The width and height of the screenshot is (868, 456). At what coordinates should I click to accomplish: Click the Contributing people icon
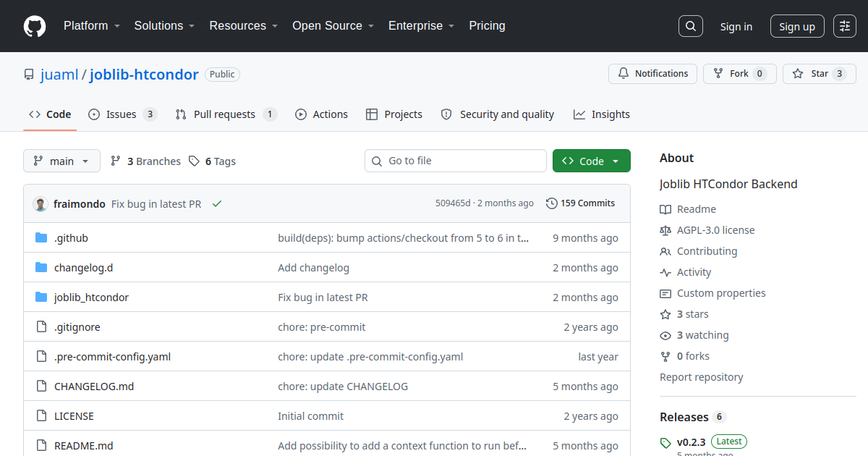pyautogui.click(x=665, y=251)
